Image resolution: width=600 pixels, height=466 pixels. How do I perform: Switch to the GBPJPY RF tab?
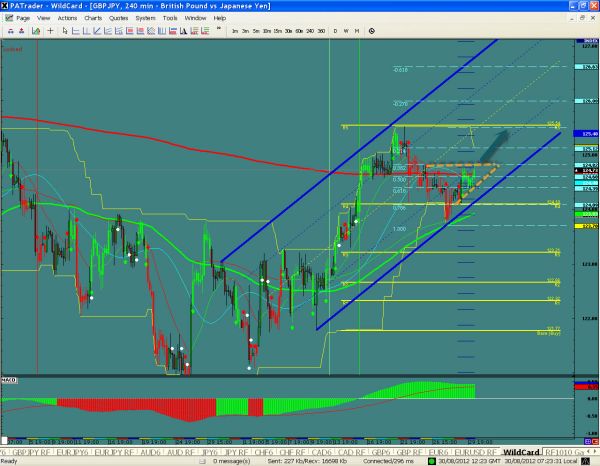pos(20,450)
